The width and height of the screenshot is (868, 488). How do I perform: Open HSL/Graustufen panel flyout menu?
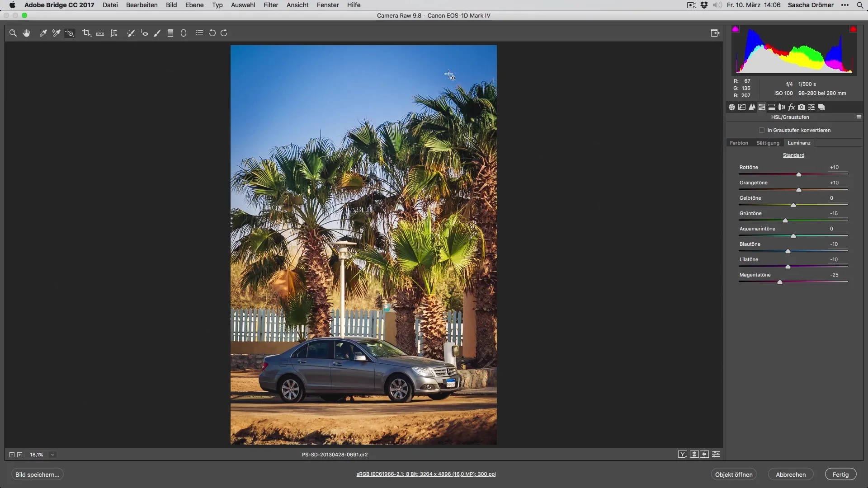tap(859, 117)
